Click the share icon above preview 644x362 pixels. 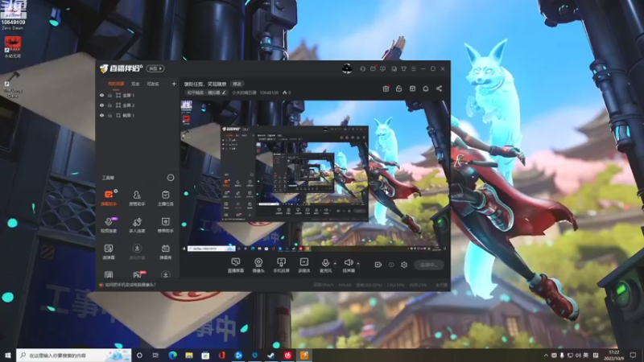(439, 88)
